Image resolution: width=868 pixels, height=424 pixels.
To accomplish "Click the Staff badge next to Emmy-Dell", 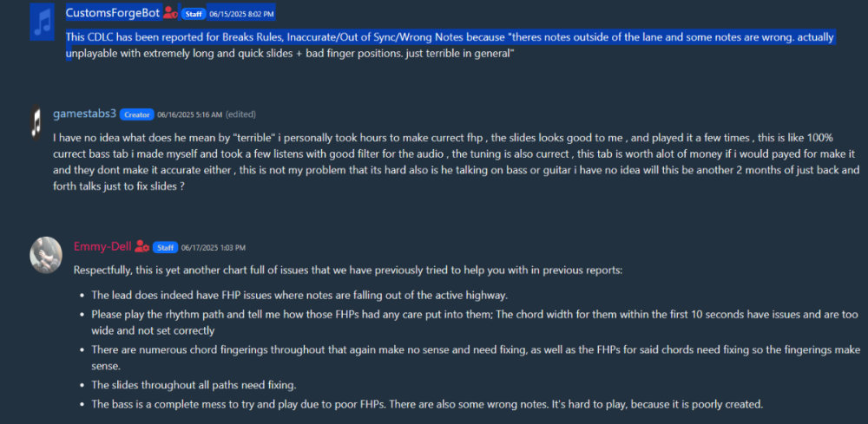I will pos(165,247).
